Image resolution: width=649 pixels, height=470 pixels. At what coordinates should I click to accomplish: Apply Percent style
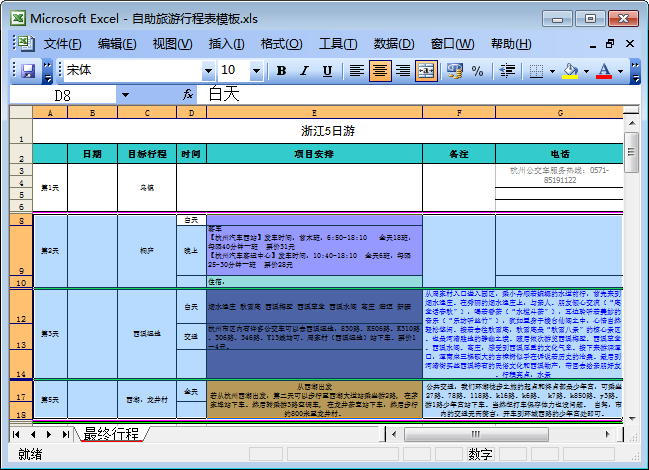click(x=477, y=71)
